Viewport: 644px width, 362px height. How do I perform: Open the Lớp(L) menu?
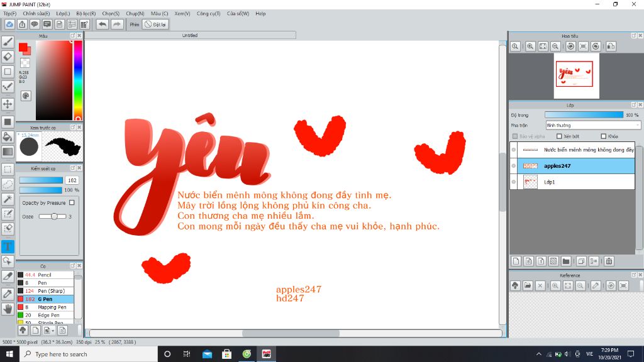coord(63,14)
